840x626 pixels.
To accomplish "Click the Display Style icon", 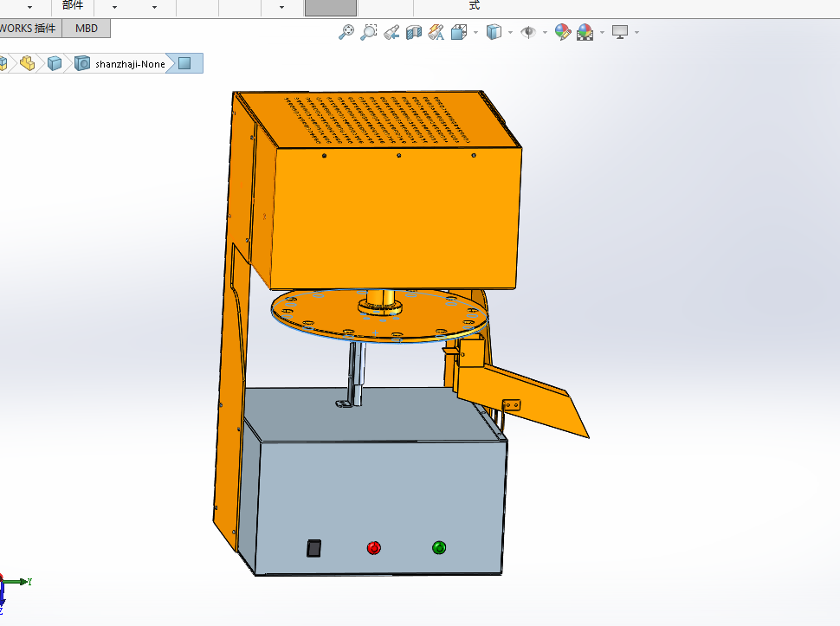I will 494,32.
